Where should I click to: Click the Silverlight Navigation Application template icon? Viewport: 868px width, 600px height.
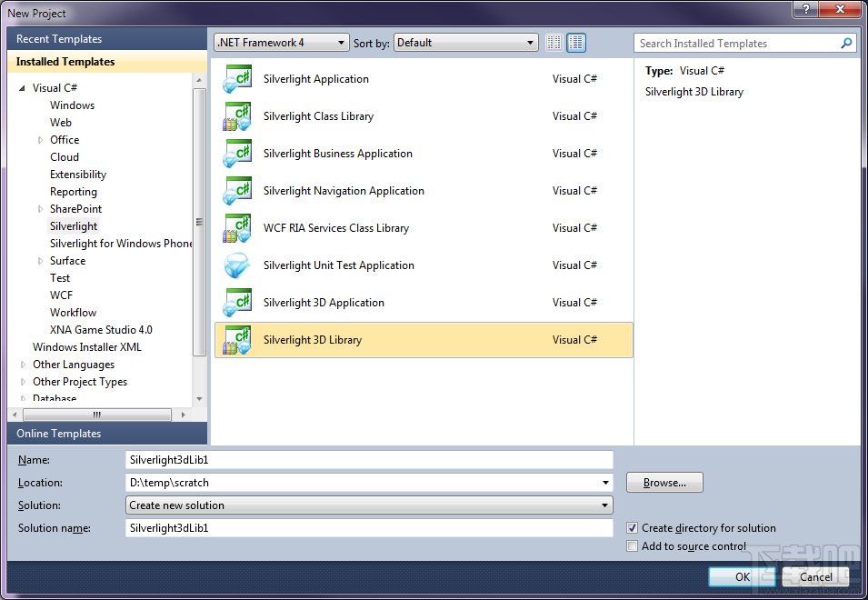tap(237, 191)
